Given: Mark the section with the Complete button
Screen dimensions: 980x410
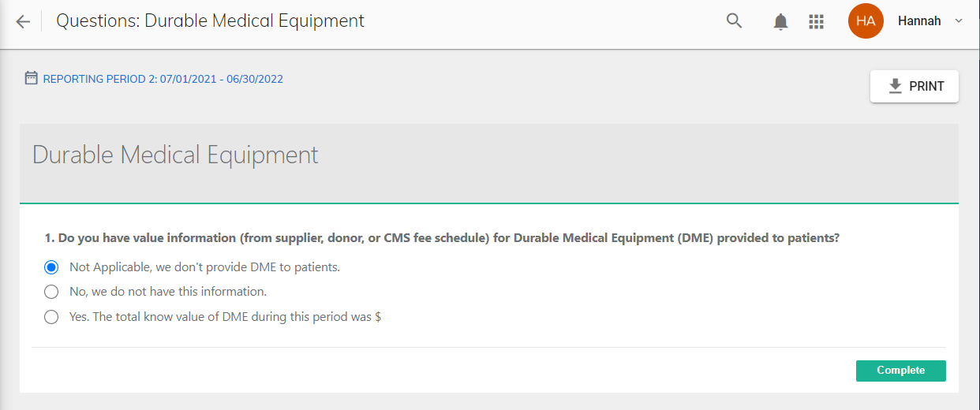Looking at the screenshot, I should [901, 371].
